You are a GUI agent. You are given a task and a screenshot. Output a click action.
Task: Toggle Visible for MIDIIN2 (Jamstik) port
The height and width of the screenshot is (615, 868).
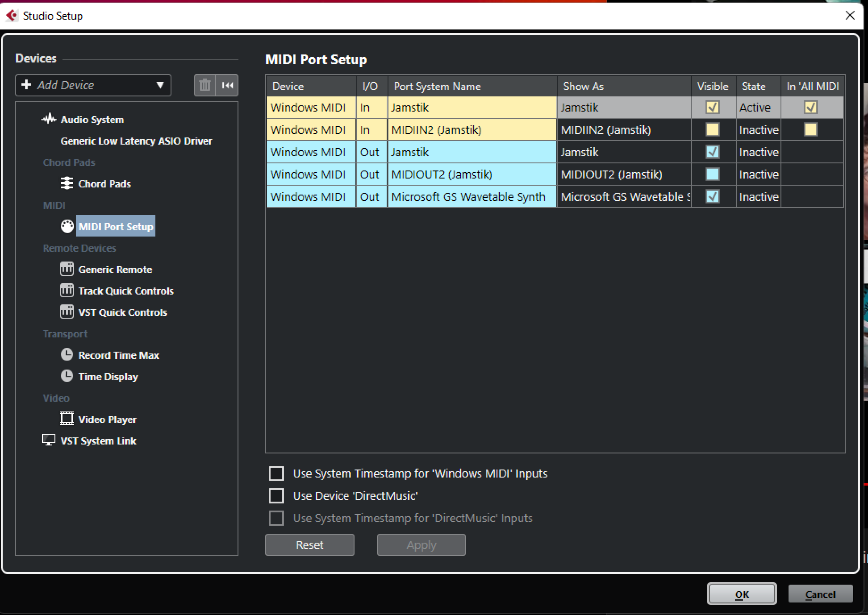pyautogui.click(x=713, y=130)
